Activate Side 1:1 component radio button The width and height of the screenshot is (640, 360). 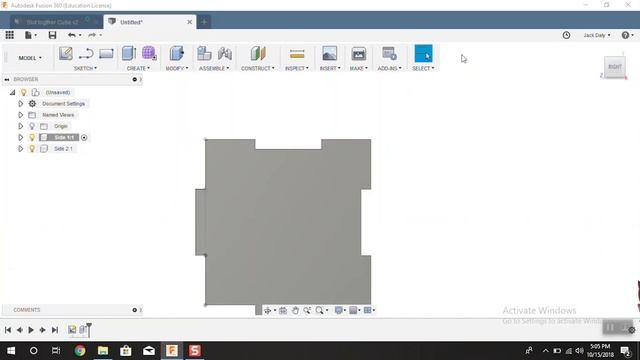[x=84, y=138]
